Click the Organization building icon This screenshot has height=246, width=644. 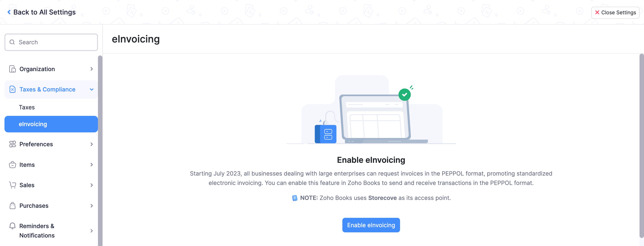coord(12,69)
